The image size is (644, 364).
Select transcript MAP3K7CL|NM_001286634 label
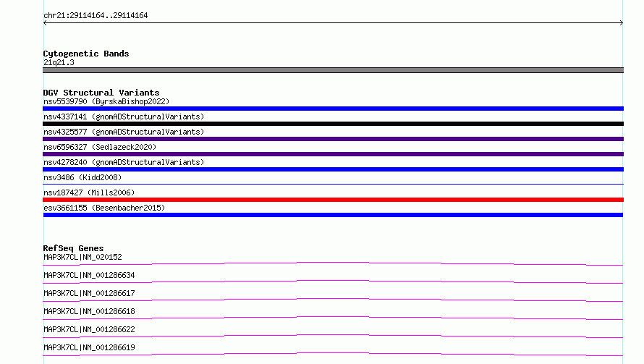point(89,275)
